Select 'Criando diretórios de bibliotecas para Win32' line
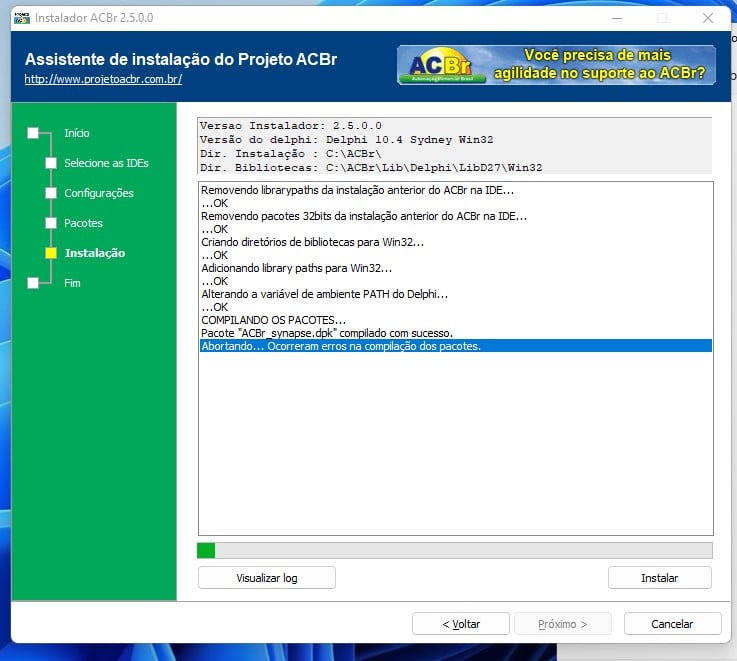The width and height of the screenshot is (737, 661). click(x=455, y=242)
